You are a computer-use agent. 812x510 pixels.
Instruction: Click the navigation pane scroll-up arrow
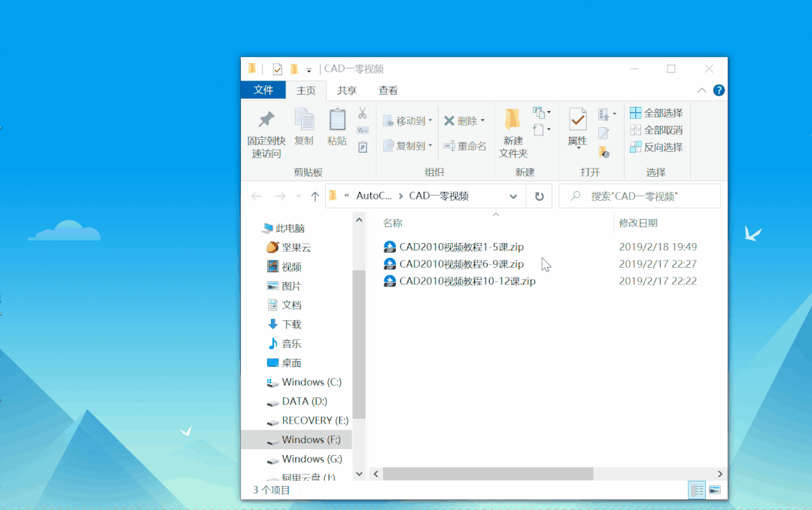360,220
